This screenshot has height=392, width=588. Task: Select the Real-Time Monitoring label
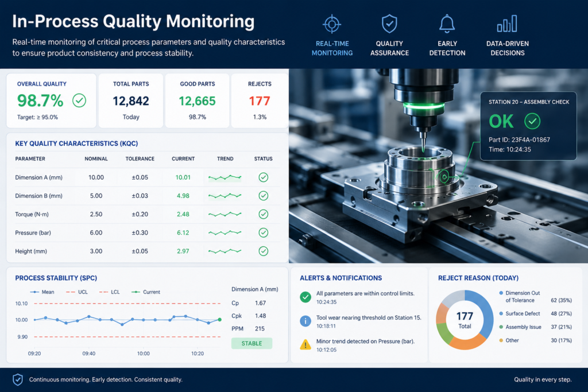click(x=332, y=48)
